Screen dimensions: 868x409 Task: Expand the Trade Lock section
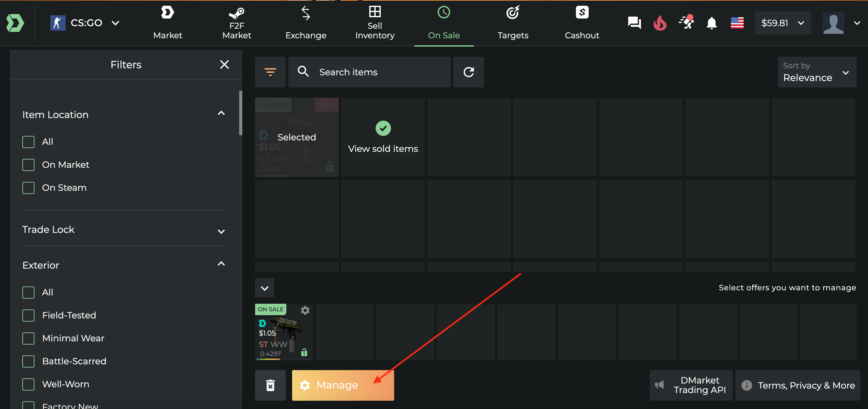coord(221,231)
